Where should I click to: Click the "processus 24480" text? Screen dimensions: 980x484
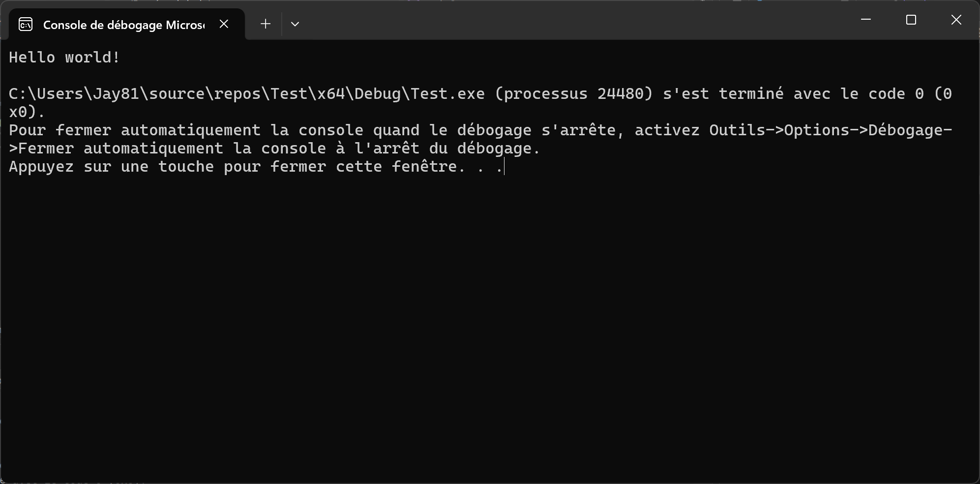(573, 94)
